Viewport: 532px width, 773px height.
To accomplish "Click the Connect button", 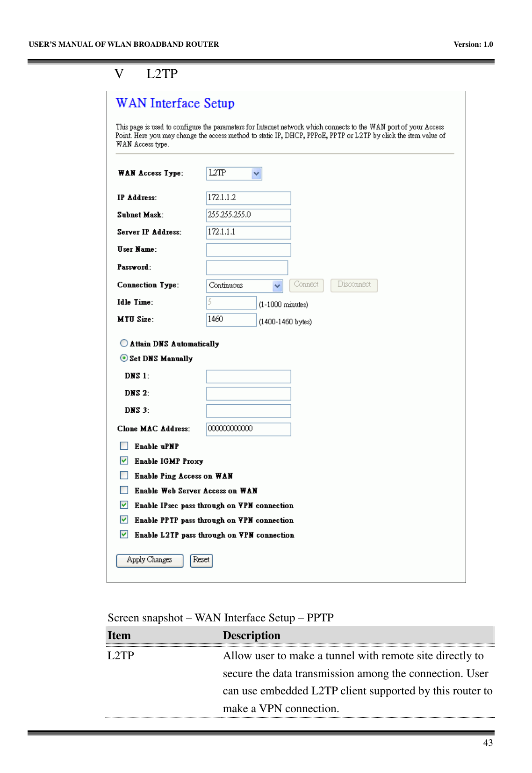I will 306,285.
